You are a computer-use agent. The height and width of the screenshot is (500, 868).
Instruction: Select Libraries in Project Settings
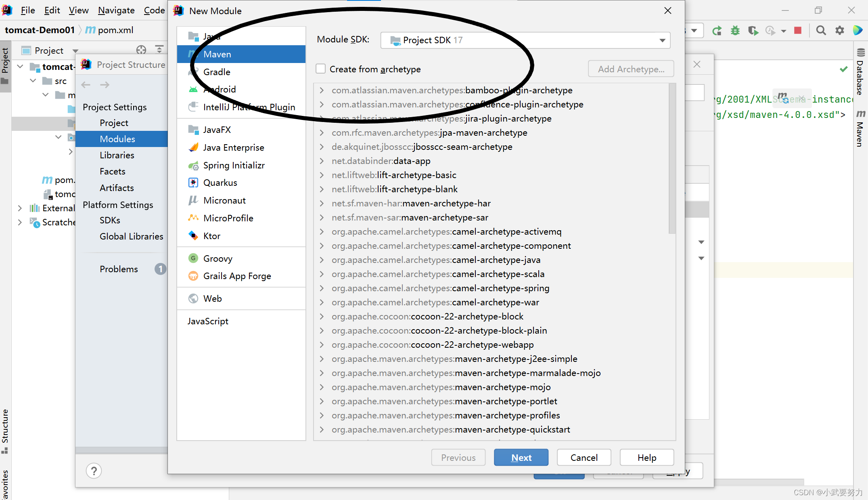[117, 155]
